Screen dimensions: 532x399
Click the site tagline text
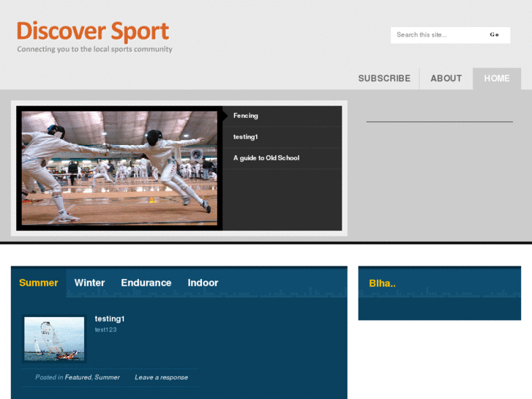pyautogui.click(x=94, y=49)
